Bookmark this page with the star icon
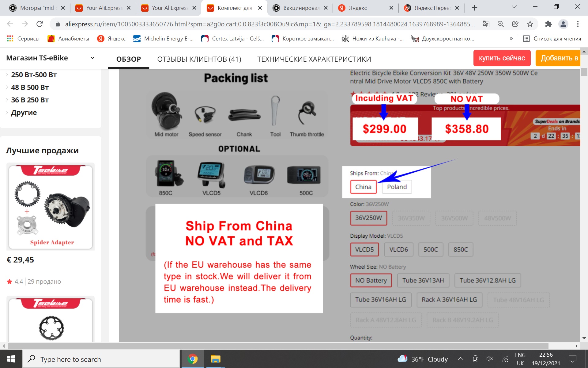 530,24
